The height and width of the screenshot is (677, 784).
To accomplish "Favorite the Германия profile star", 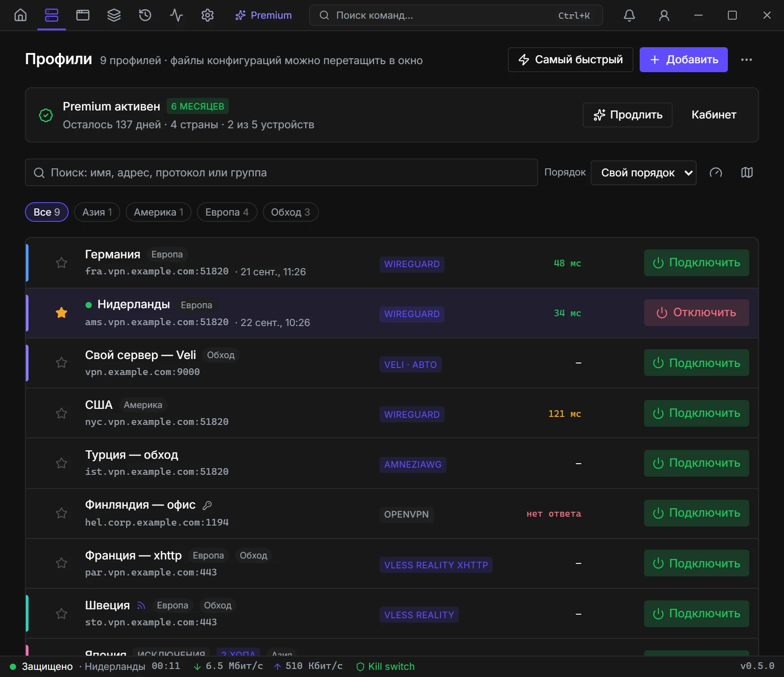I will pyautogui.click(x=61, y=263).
